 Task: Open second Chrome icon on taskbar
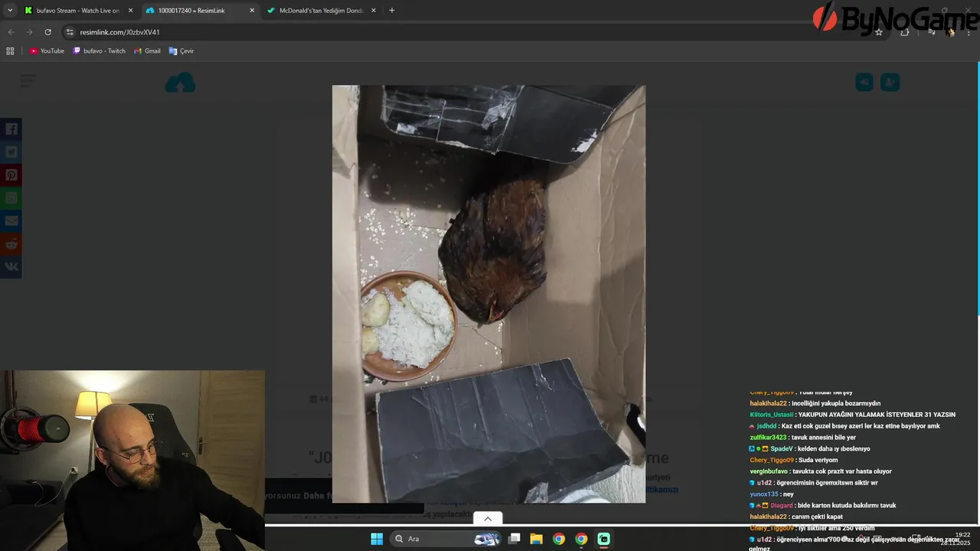[x=581, y=539]
